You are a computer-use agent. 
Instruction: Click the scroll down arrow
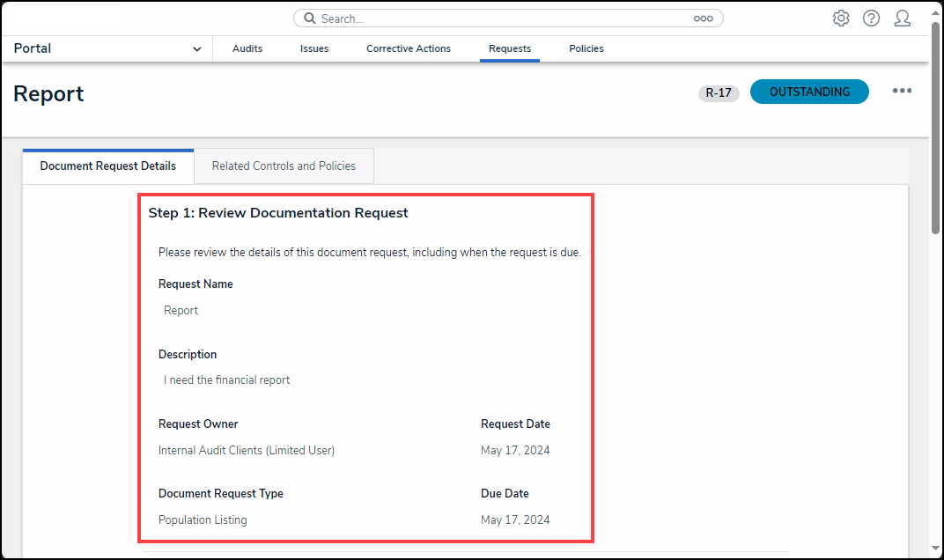click(x=935, y=549)
